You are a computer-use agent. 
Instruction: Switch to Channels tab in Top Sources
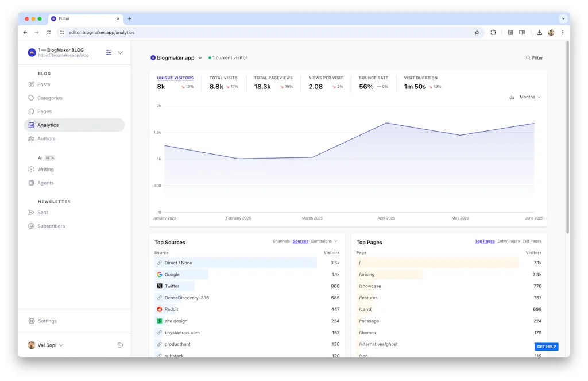[x=281, y=241]
